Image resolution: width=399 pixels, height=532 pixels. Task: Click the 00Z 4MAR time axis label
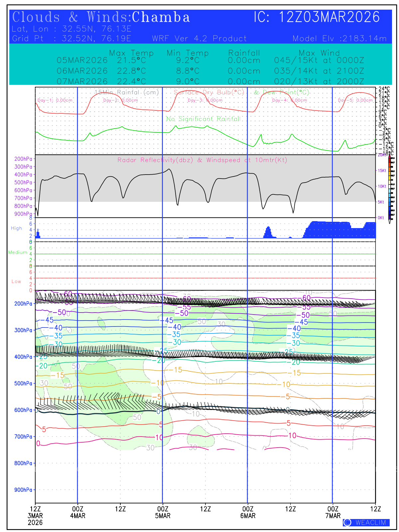77,512
